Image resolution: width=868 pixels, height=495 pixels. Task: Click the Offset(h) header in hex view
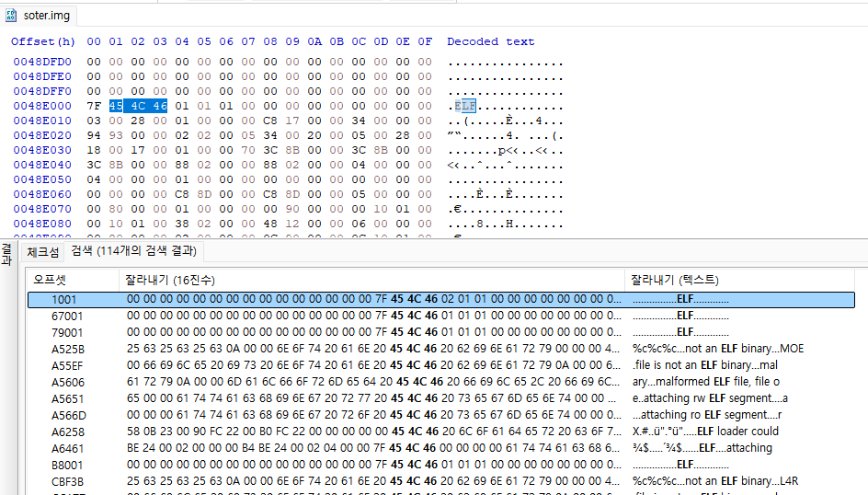pyautogui.click(x=43, y=41)
